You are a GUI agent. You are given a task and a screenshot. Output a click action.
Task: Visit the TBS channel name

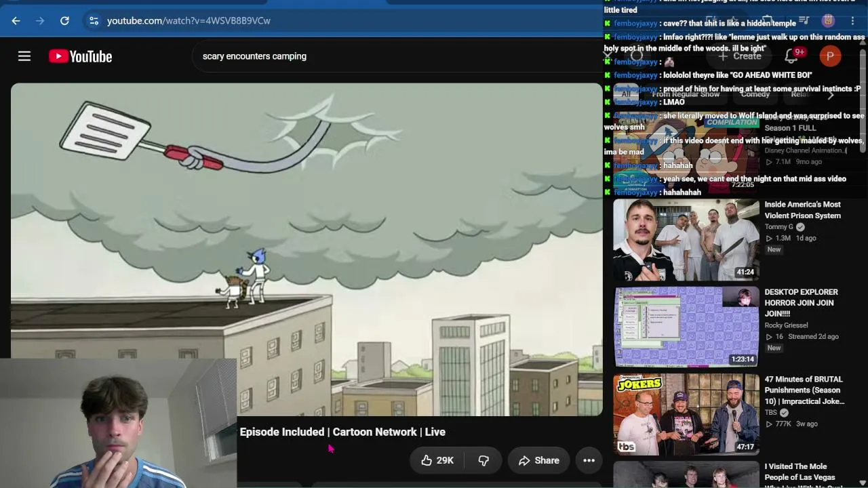[772, 413]
